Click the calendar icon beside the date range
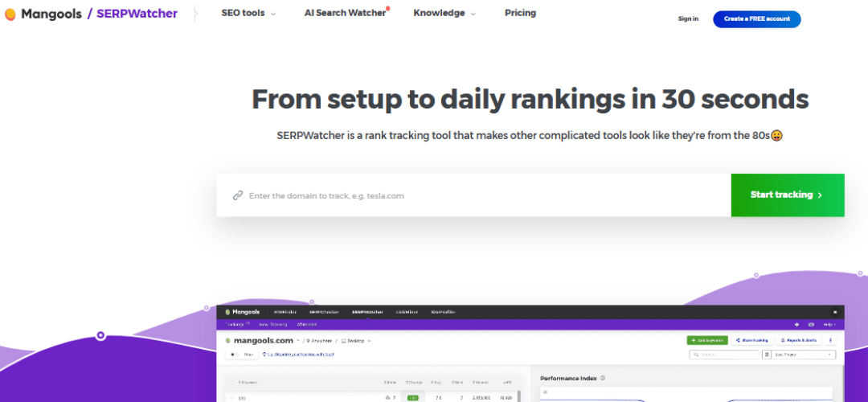 point(767,355)
